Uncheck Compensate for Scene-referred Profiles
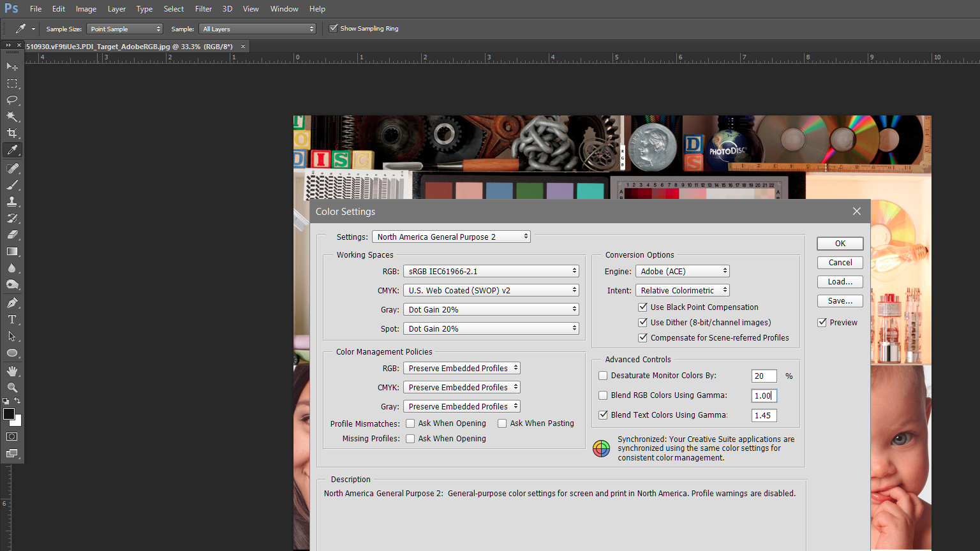 click(x=642, y=337)
